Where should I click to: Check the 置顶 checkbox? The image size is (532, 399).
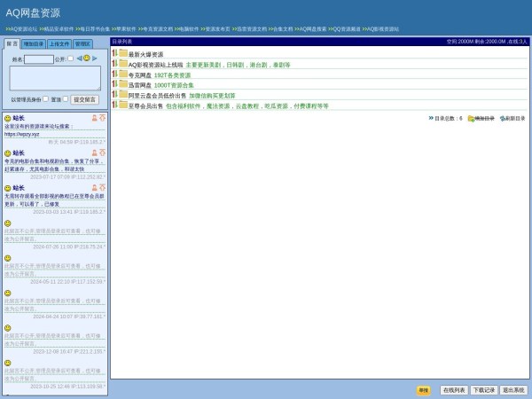click(x=66, y=99)
